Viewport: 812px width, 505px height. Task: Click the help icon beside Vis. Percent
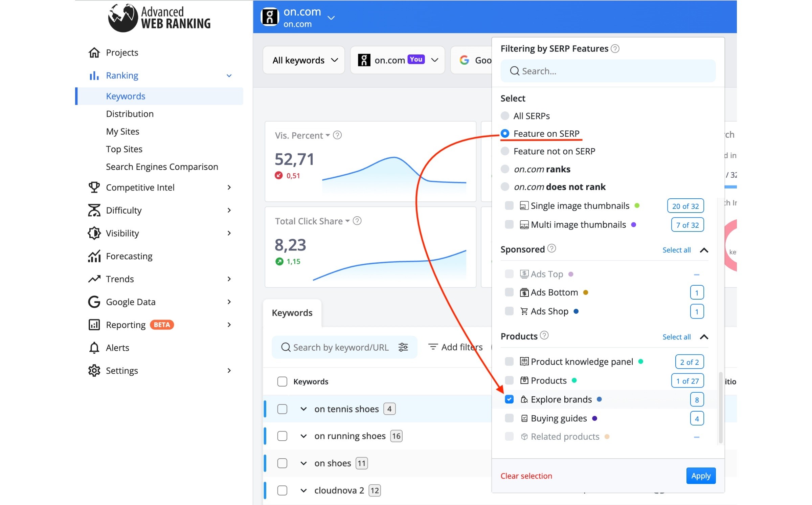337,135
